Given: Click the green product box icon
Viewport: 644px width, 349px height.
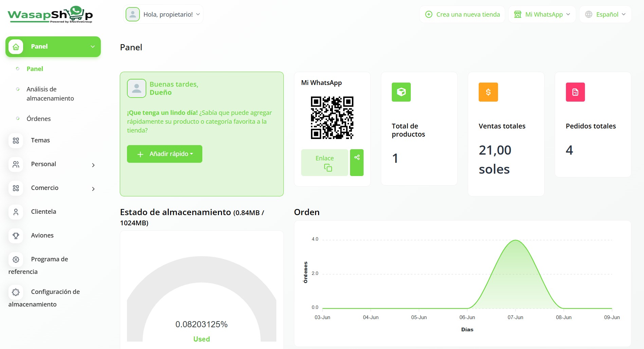Looking at the screenshot, I should [401, 92].
